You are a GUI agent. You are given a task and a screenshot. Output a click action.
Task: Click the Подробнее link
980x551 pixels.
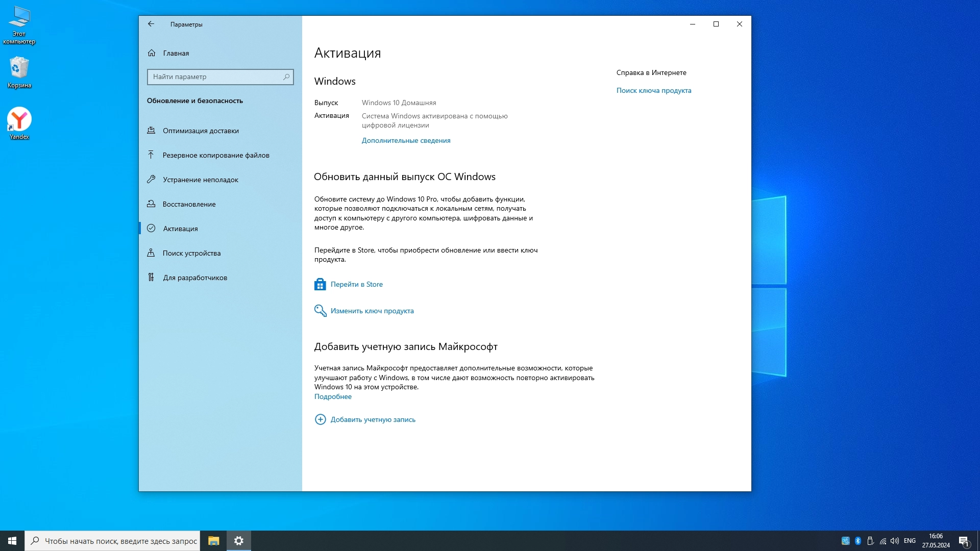click(333, 396)
